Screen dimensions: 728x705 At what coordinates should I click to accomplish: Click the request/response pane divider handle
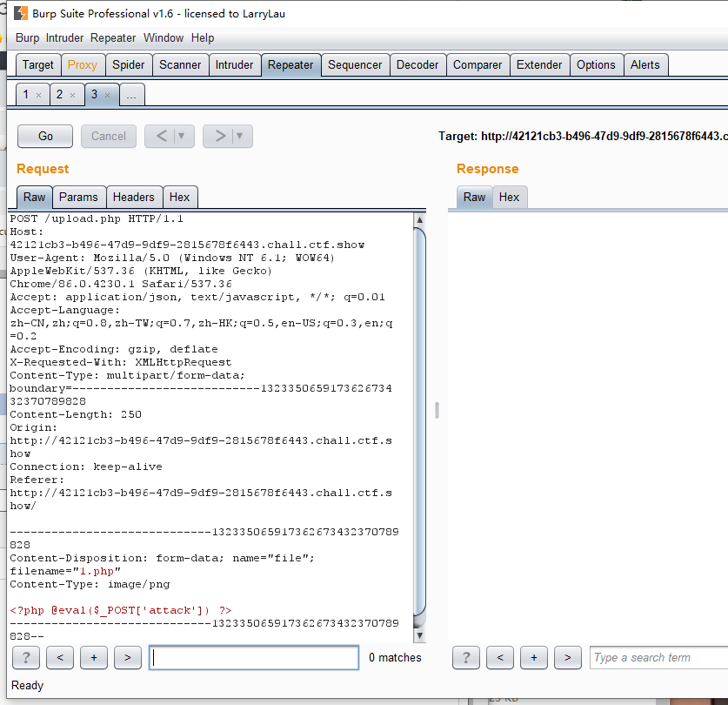[437, 410]
